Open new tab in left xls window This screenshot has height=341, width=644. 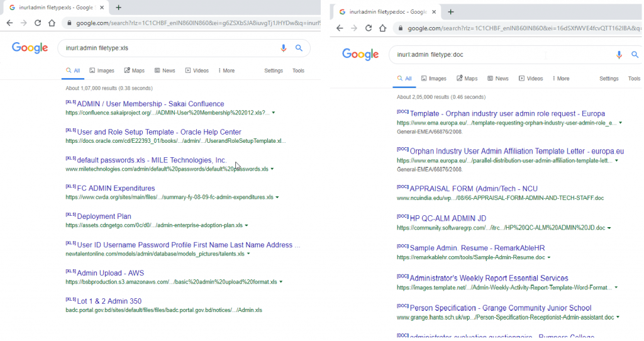pyautogui.click(x=118, y=8)
